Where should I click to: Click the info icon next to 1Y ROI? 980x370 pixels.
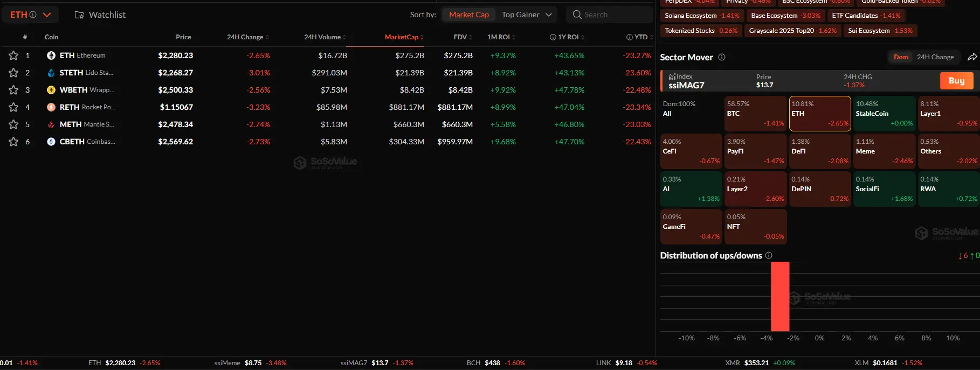click(x=553, y=37)
